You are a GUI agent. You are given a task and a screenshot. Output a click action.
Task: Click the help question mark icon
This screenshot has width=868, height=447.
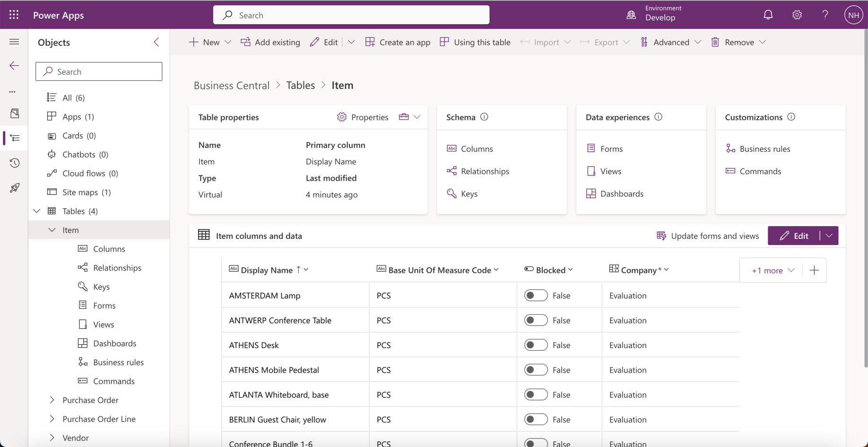[x=825, y=15]
